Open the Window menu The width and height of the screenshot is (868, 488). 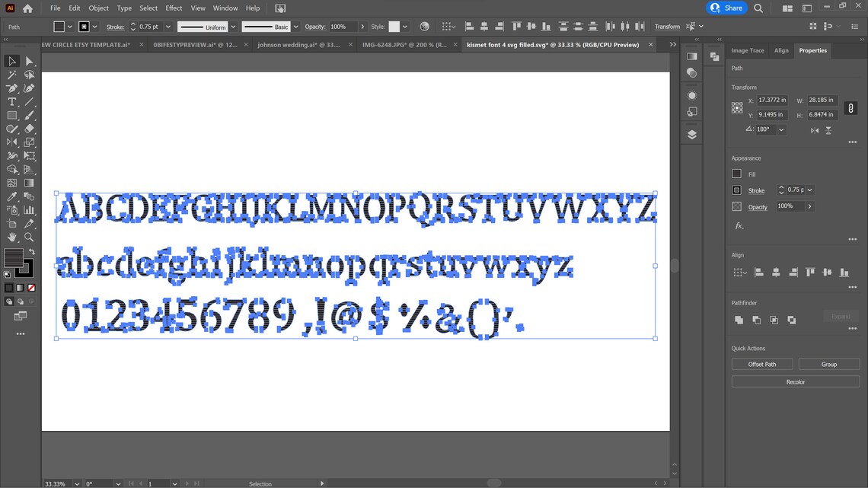click(x=225, y=8)
